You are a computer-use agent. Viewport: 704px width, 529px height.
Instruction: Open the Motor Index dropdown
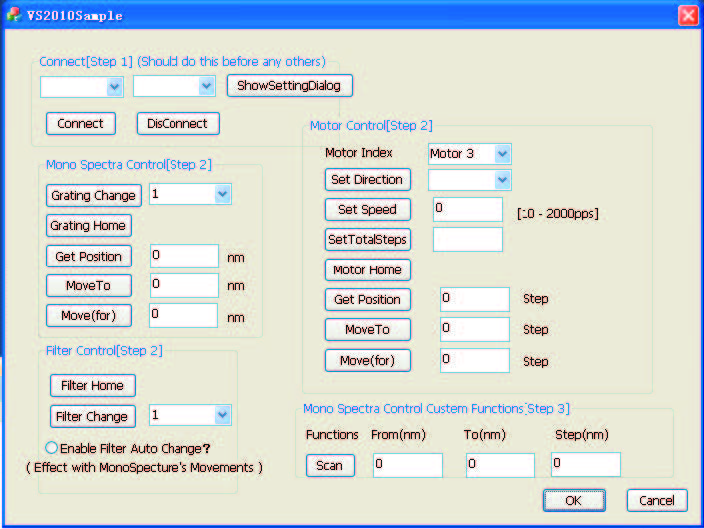pos(469,153)
